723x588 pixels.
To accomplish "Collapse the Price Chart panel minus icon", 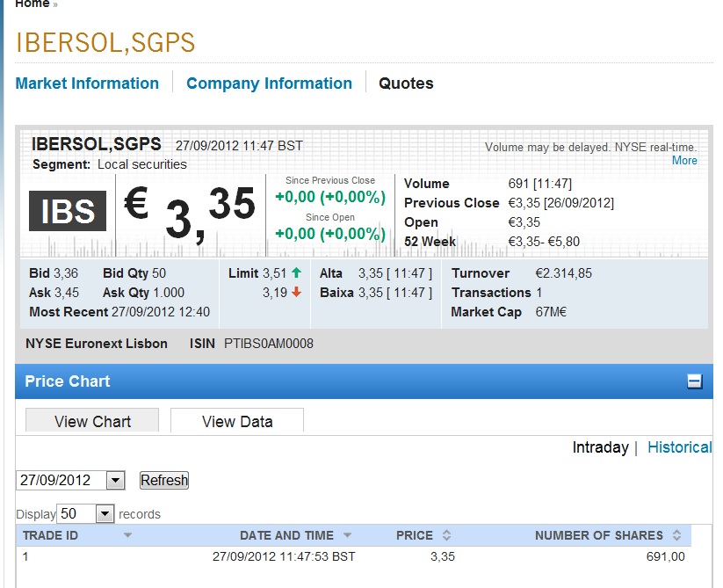I will coord(694,381).
